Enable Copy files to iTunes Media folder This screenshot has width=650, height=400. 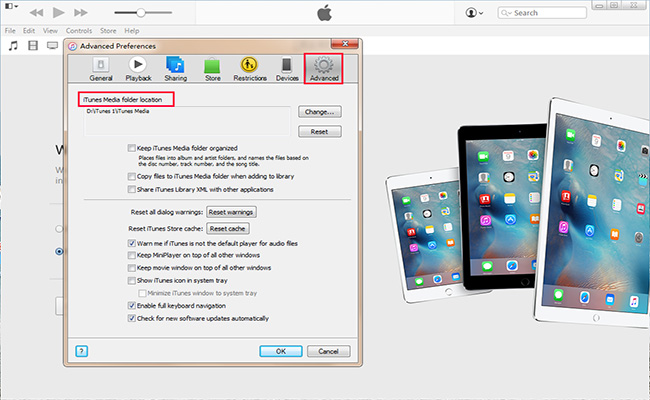(x=131, y=177)
